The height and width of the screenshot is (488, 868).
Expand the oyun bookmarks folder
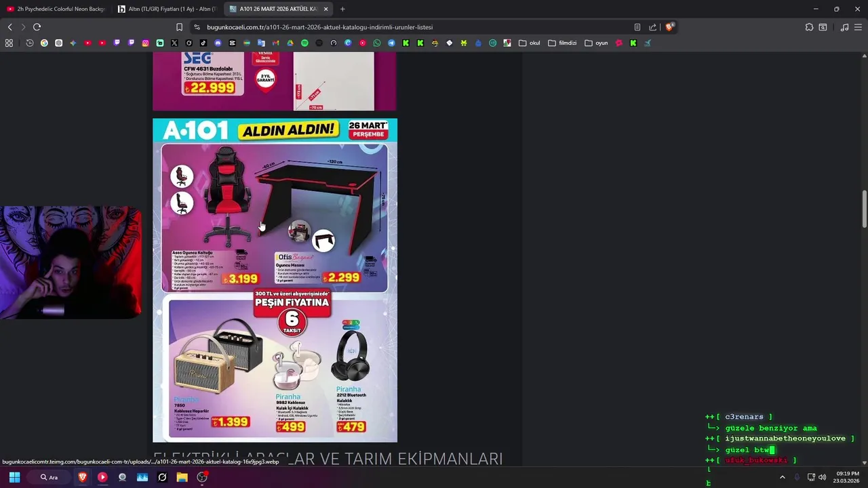tap(596, 43)
